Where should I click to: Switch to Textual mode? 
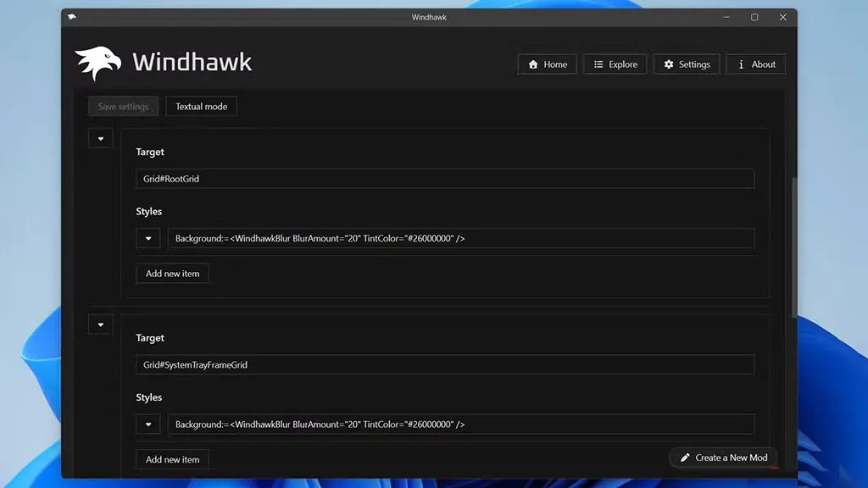201,106
